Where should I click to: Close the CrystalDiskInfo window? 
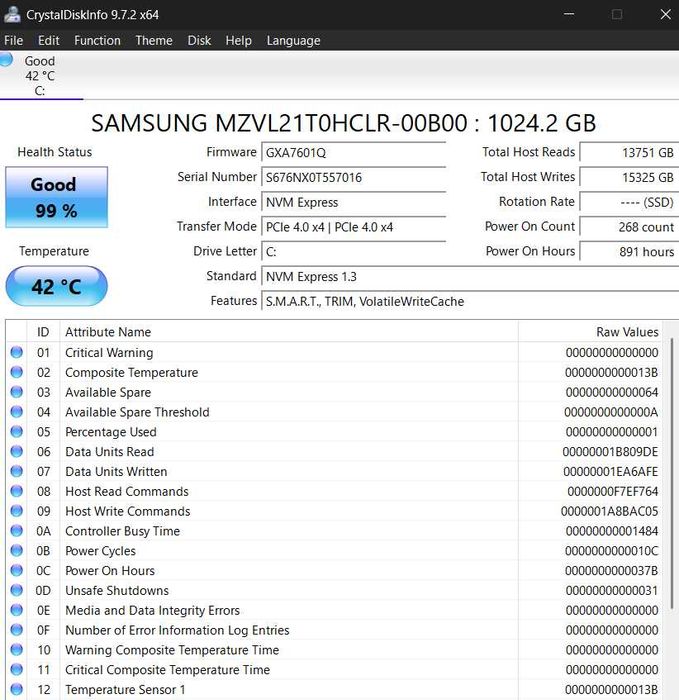pyautogui.click(x=665, y=14)
